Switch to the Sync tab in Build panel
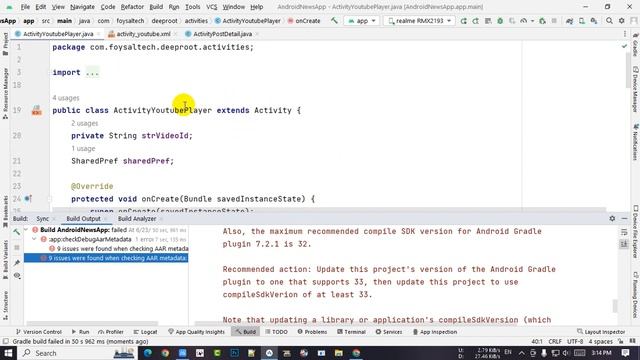 [42, 219]
